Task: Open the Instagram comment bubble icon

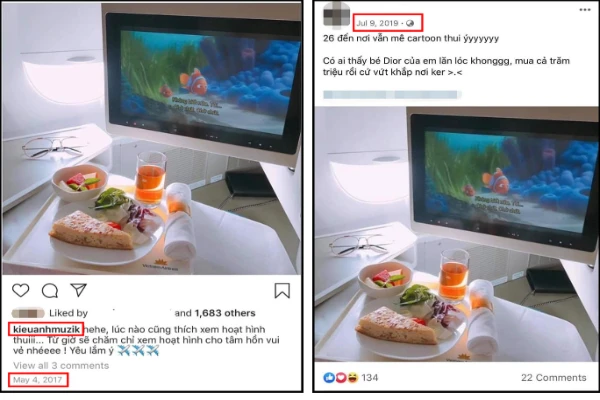Action: [x=50, y=291]
